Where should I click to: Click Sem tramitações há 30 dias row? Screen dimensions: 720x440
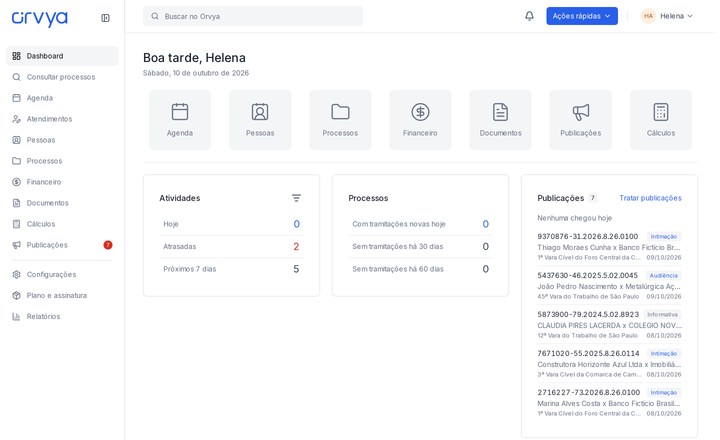(x=420, y=247)
